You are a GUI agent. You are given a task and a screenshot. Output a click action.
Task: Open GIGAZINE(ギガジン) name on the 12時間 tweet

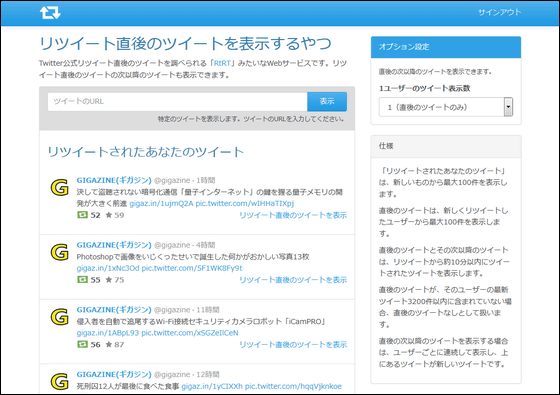tap(114, 374)
